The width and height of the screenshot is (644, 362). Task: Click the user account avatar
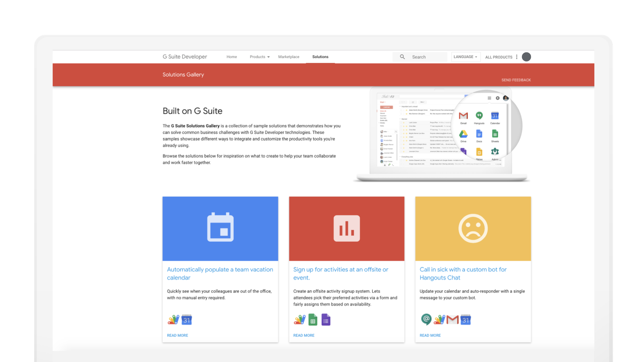point(526,57)
